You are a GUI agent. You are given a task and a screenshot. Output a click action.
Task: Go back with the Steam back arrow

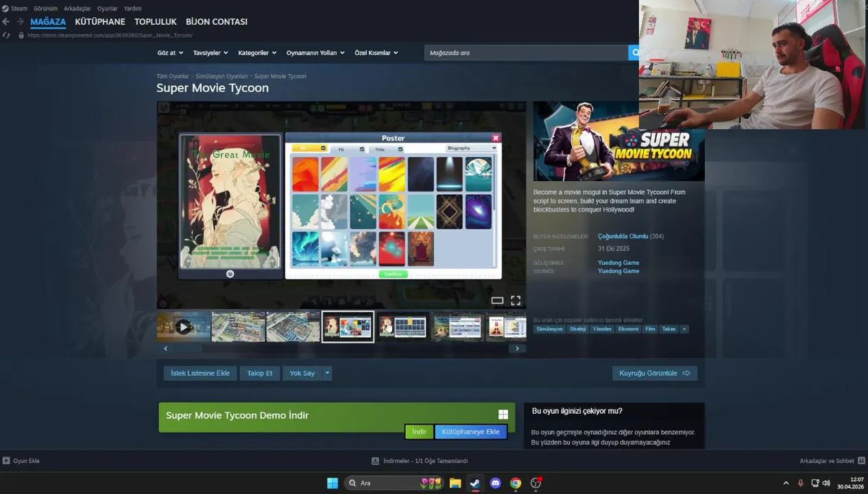point(6,22)
